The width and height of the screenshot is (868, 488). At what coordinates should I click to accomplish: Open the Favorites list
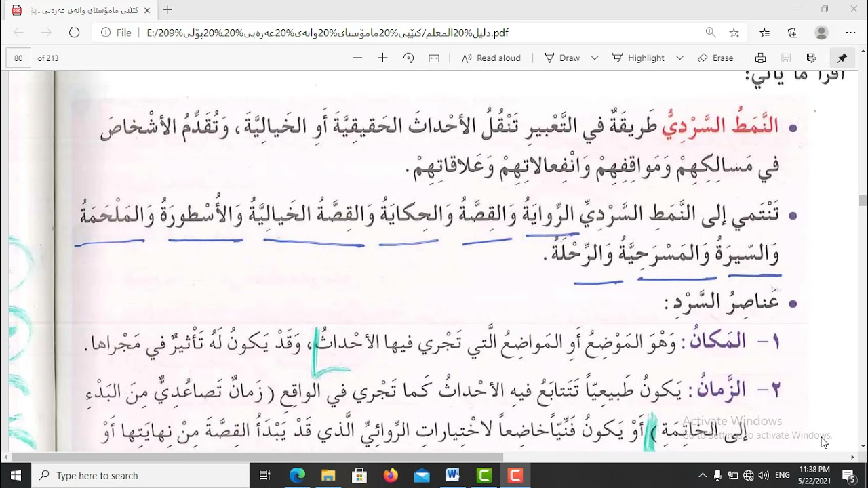point(765,33)
